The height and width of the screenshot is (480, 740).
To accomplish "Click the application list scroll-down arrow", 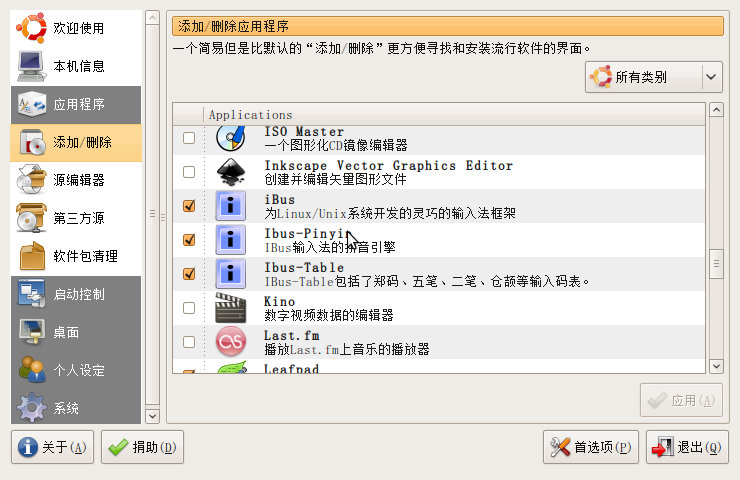I will point(716,366).
